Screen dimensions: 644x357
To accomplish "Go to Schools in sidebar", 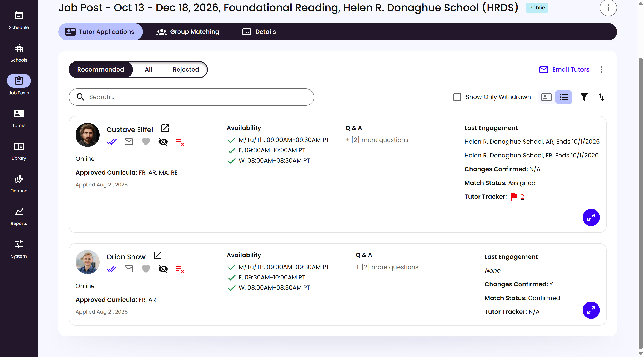I will tap(19, 53).
